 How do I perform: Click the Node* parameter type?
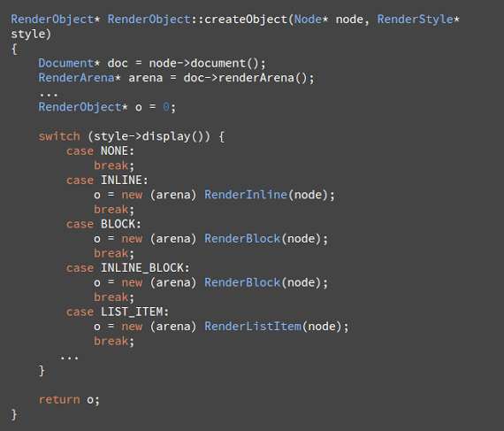coord(311,19)
